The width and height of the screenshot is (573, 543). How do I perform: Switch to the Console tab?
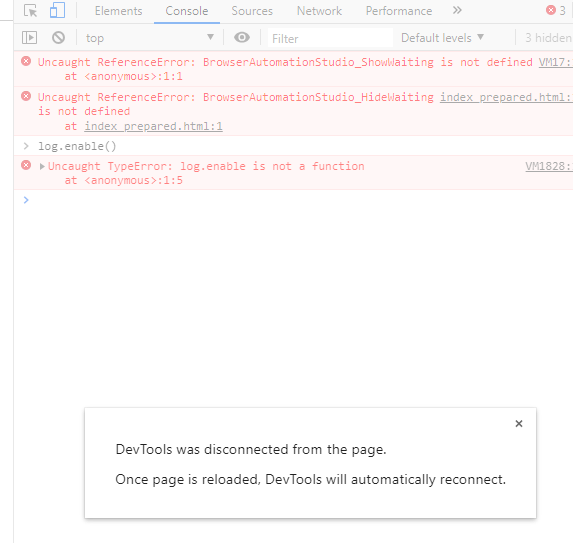point(187,11)
